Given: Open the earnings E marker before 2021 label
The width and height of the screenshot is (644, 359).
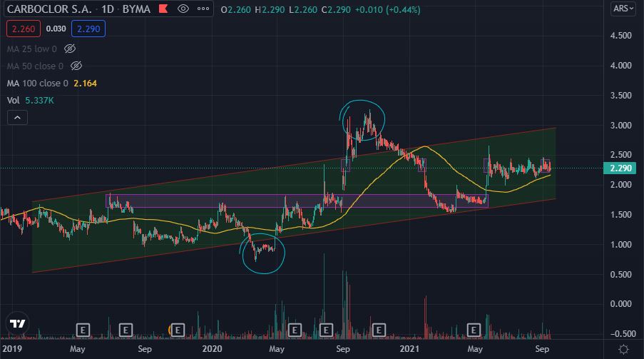Looking at the screenshot, I should pyautogui.click(x=379, y=330).
